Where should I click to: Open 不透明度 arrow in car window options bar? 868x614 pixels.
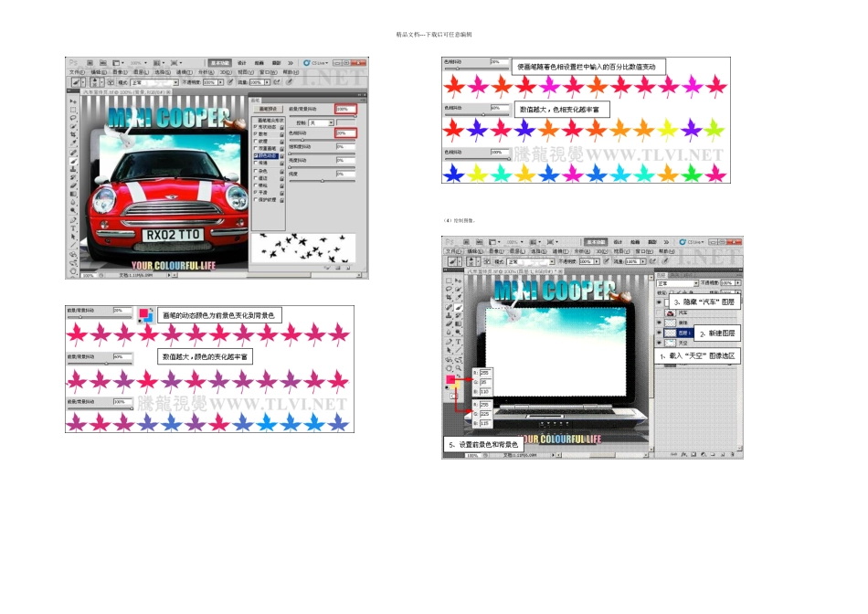220,82
